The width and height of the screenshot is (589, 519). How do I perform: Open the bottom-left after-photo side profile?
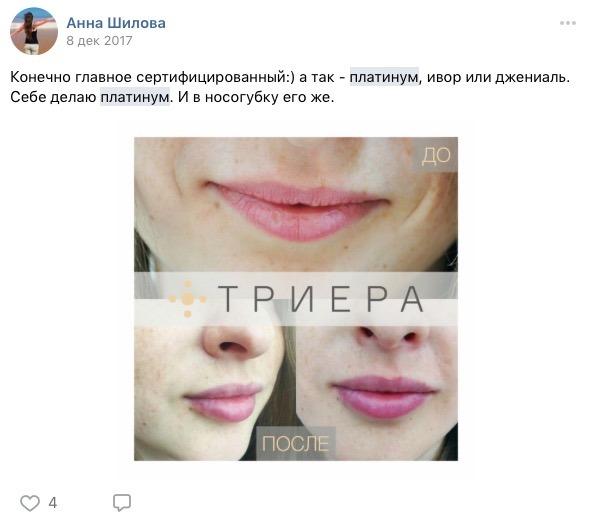click(215, 393)
